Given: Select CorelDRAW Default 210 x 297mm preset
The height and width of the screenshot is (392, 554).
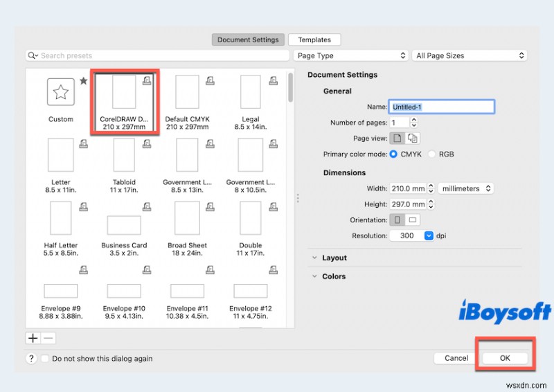Looking at the screenshot, I should (x=125, y=102).
